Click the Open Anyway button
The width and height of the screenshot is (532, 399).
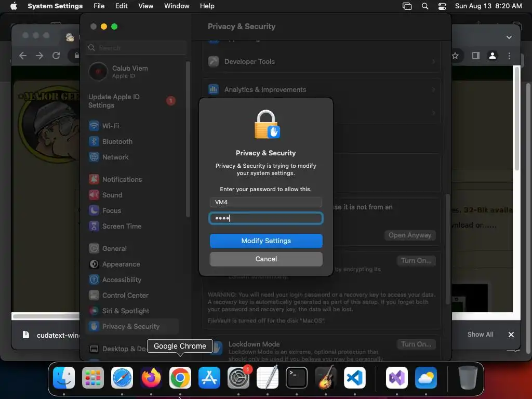tap(410, 235)
